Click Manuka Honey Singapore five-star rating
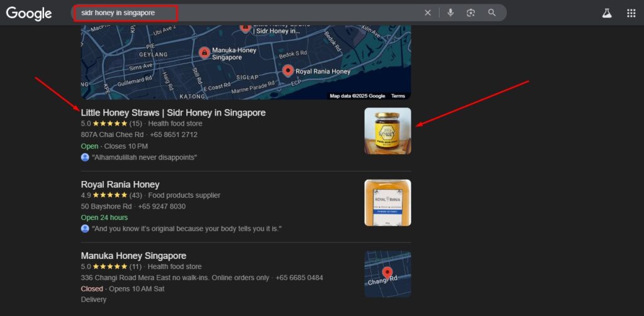Screen dimensions: 644x316 110,267
